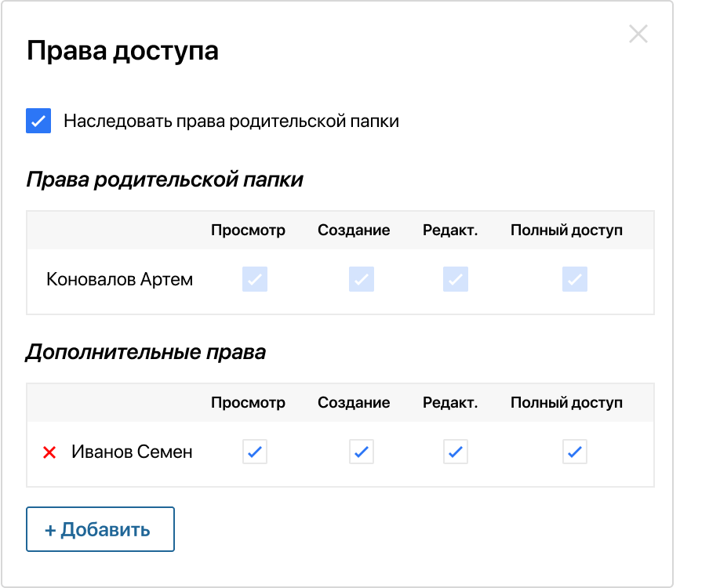Toggle Полный доступ checkbox for Коновалов Артем

click(575, 279)
